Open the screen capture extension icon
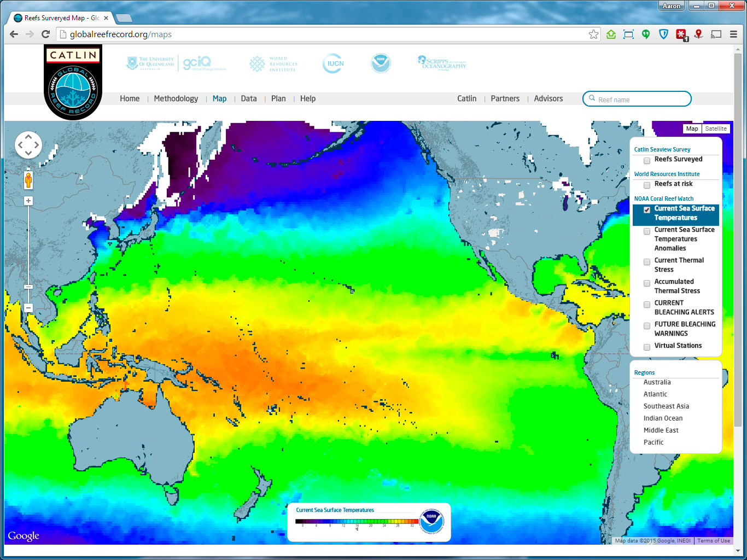 click(x=628, y=34)
